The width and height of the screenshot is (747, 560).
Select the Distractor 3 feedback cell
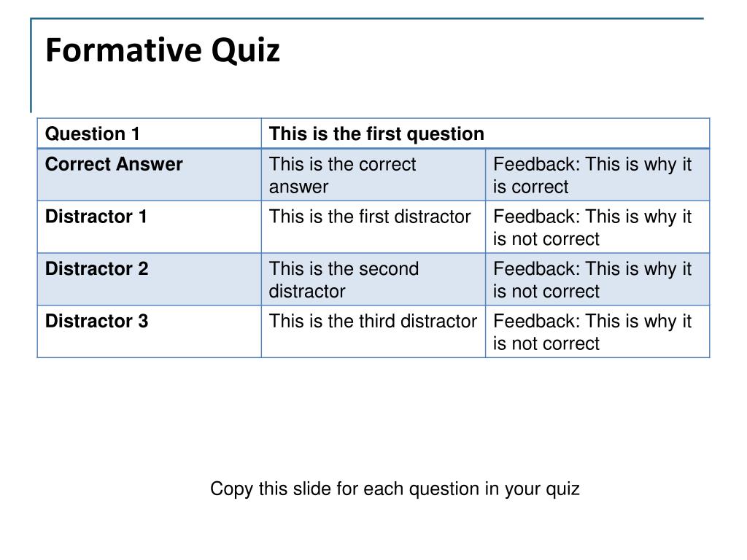click(597, 332)
